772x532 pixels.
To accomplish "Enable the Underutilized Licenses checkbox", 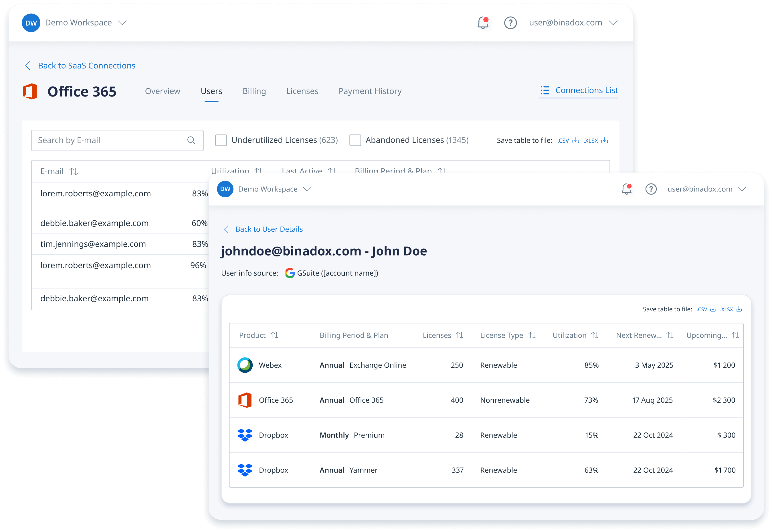I will pyautogui.click(x=221, y=140).
